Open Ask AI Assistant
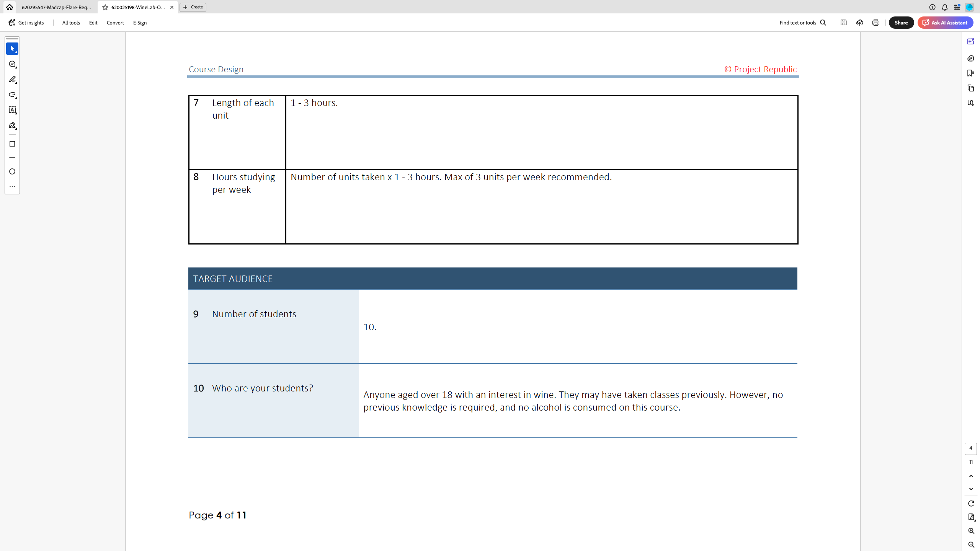Image resolution: width=980 pixels, height=551 pixels. (x=945, y=23)
